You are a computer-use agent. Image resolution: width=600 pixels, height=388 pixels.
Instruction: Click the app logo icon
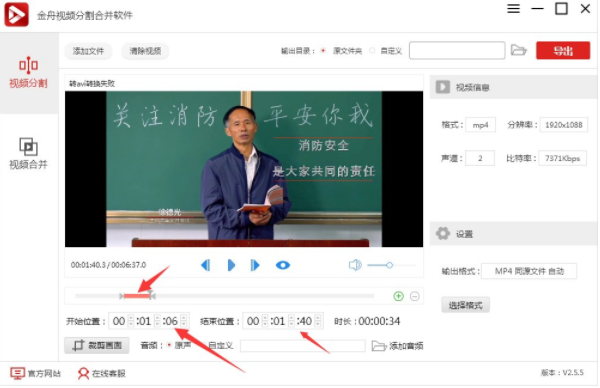16,15
